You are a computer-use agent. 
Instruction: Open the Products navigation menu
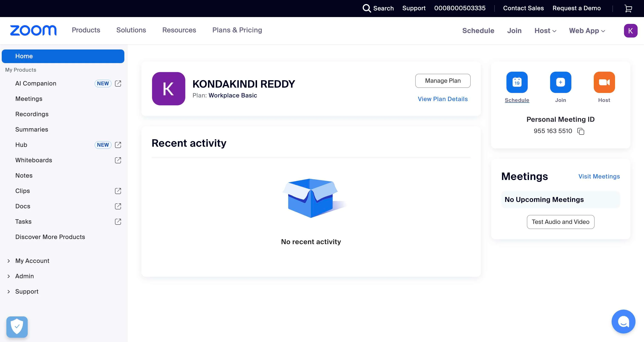pyautogui.click(x=86, y=30)
